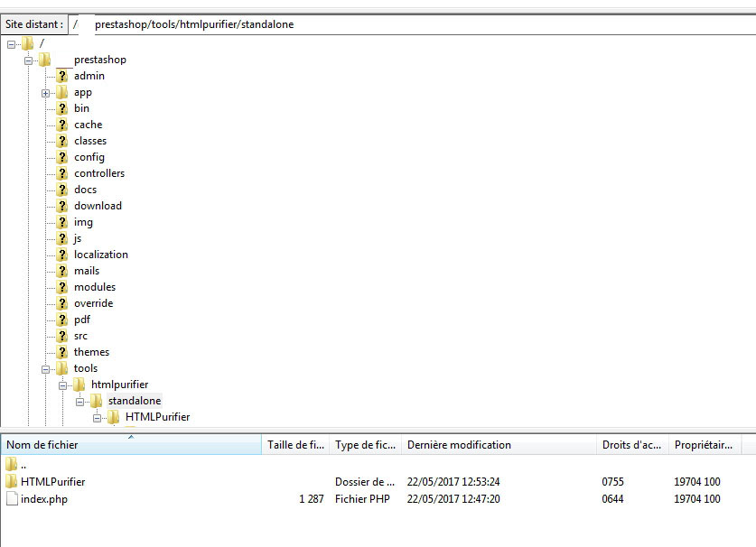The height and width of the screenshot is (547, 756).
Task: Click date 22/05/2017 12:47:20 cell
Action: point(453,499)
